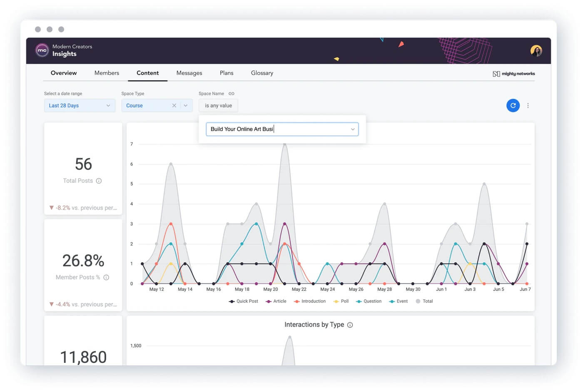Viewport: 583px width, 392px height.
Task: Open the three-dot options menu
Action: coord(528,106)
